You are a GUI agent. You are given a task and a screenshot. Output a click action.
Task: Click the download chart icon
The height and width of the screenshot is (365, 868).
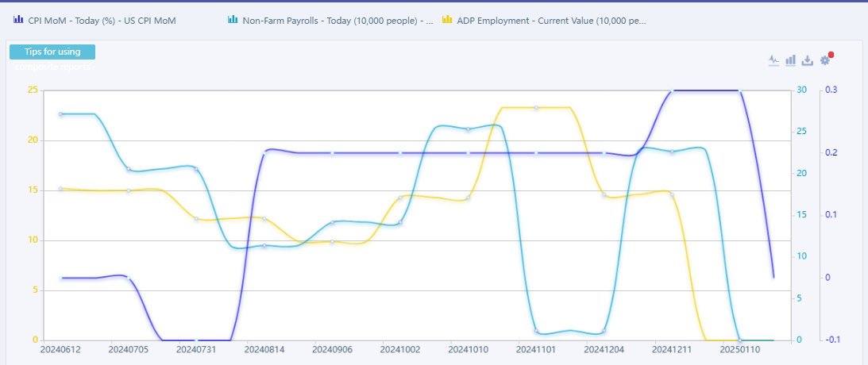point(808,60)
